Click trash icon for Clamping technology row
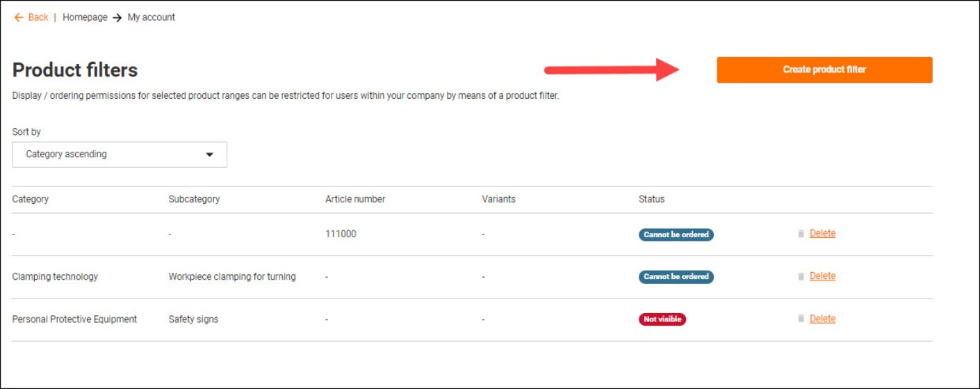 click(x=801, y=276)
